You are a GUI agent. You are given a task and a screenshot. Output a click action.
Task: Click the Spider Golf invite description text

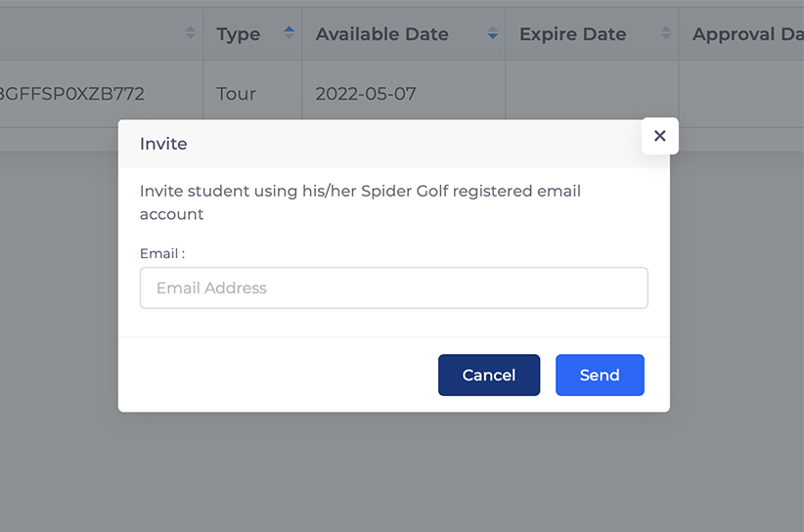(360, 202)
